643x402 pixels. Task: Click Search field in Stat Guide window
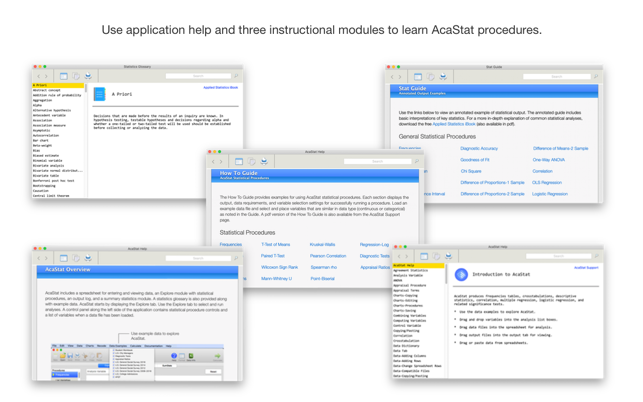556,76
